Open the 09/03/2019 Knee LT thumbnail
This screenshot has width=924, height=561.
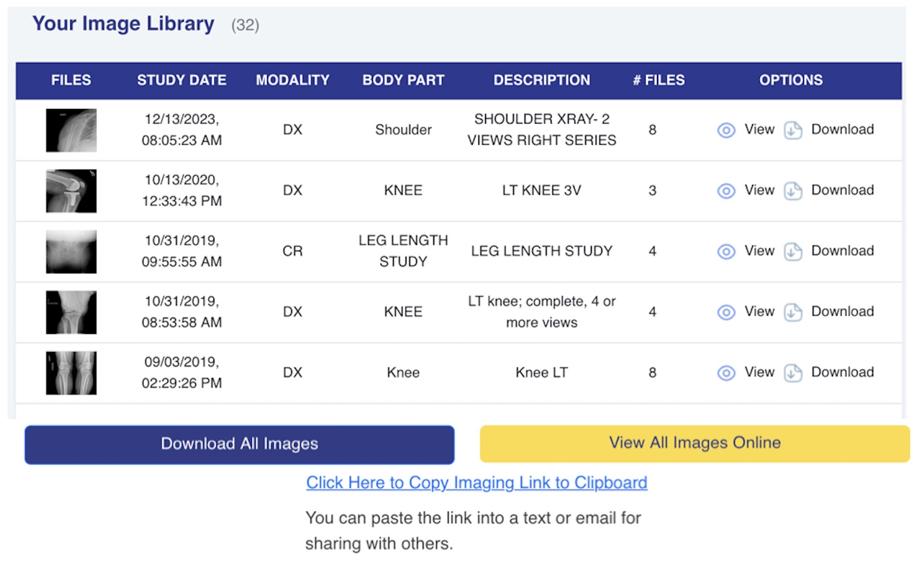click(71, 373)
